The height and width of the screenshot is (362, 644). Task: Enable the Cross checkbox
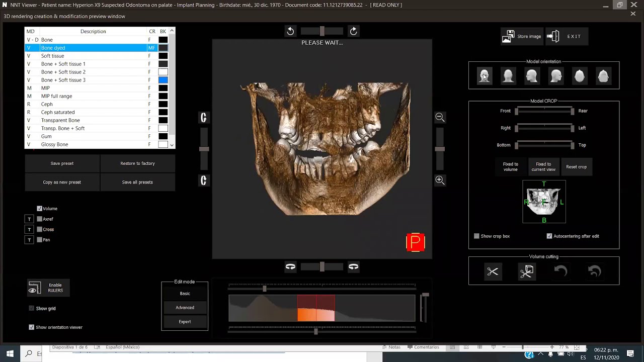[x=40, y=229]
